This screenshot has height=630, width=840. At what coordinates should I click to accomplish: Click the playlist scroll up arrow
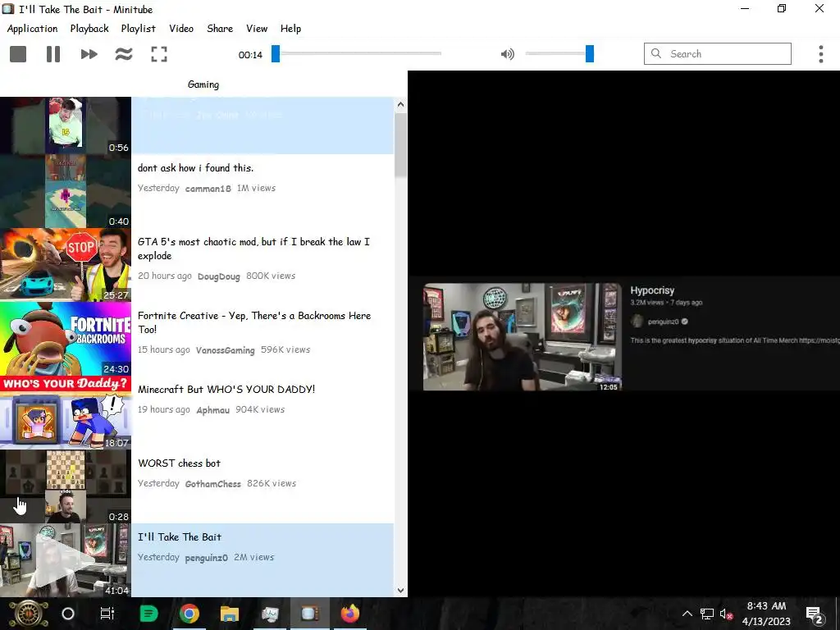click(x=400, y=104)
